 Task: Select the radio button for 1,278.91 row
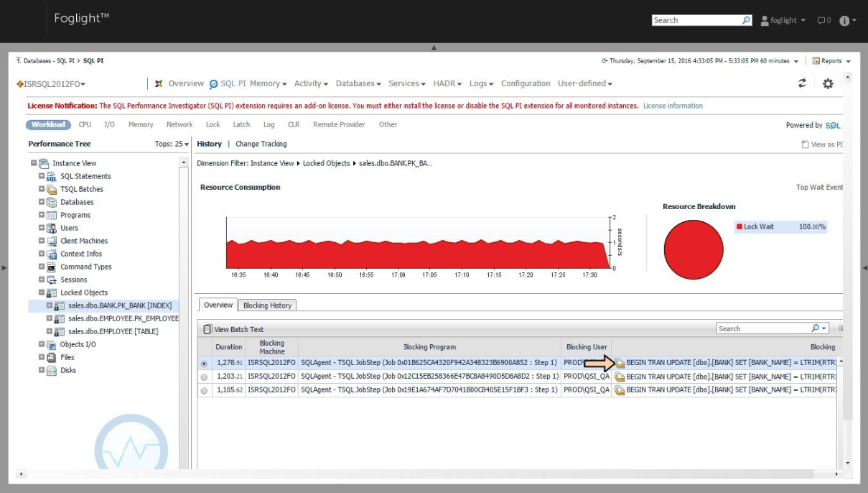pyautogui.click(x=204, y=363)
